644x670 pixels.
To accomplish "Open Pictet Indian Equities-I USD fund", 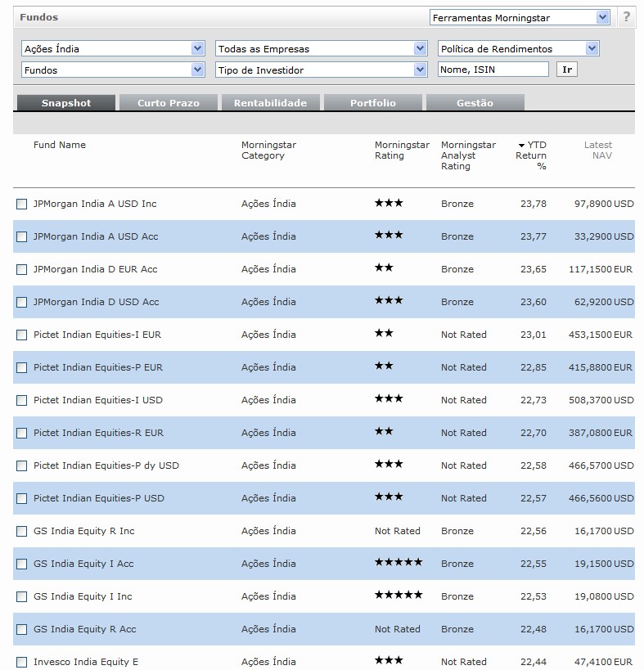I will [x=98, y=400].
